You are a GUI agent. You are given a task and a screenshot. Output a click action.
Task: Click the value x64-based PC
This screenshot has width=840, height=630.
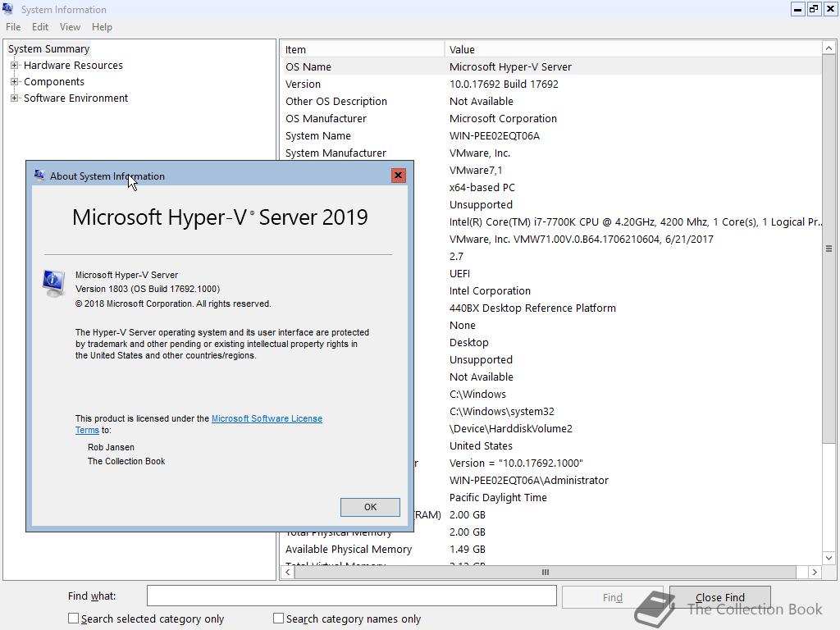click(482, 188)
